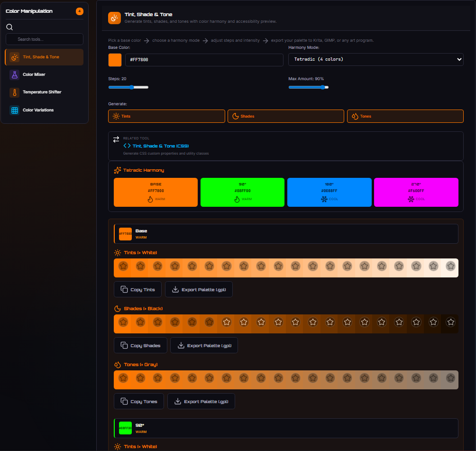This screenshot has height=451, width=476.
Task: Click the Temperature Shifter thermometer icon
Action: pyautogui.click(x=15, y=92)
